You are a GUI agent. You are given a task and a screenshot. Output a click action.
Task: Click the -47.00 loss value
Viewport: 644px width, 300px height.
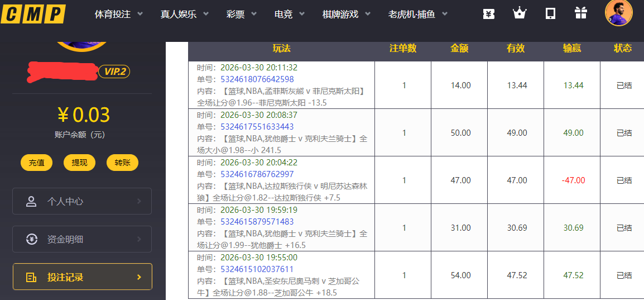(x=573, y=180)
